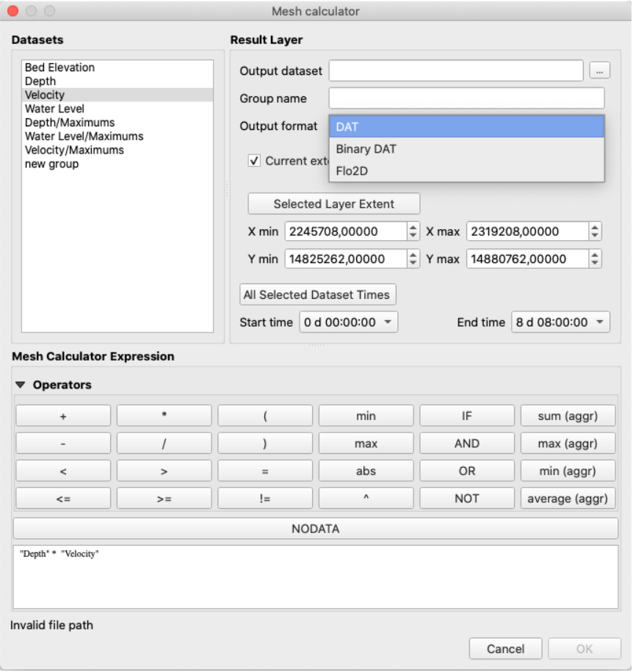Open the End time dropdown

(x=560, y=322)
